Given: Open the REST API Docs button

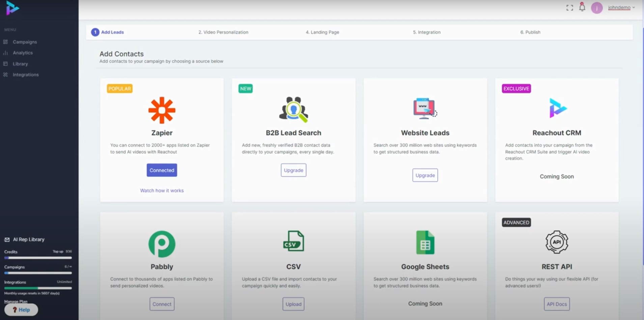Looking at the screenshot, I should point(557,304).
